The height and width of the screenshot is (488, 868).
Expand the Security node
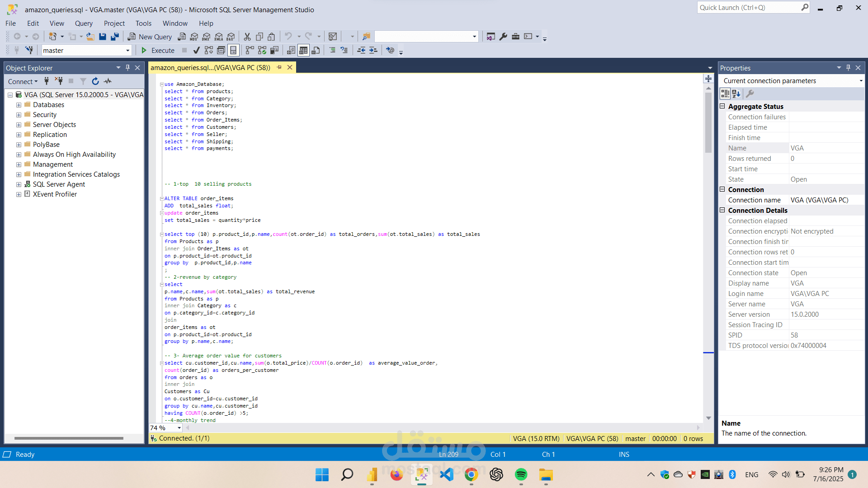(19, 115)
